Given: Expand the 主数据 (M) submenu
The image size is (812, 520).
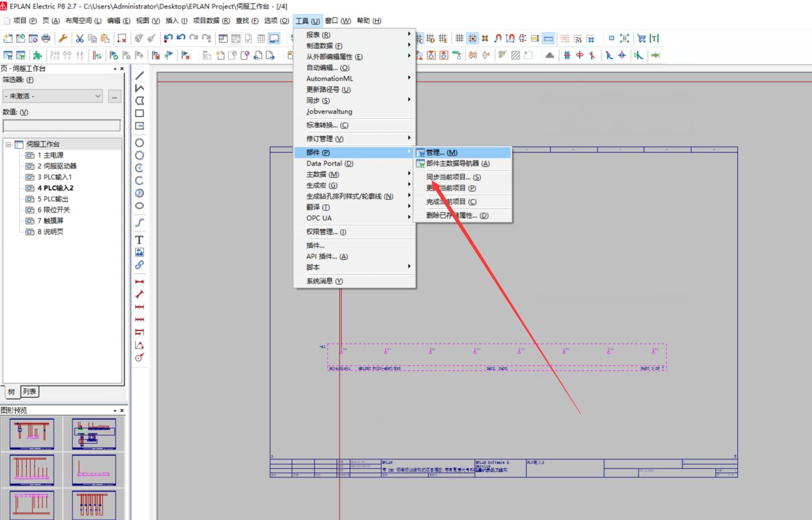Looking at the screenshot, I should point(354,174).
